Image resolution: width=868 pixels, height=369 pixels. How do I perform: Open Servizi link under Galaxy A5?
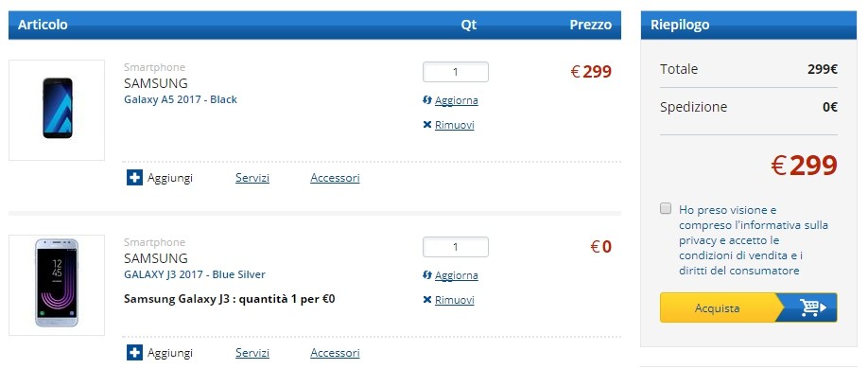(x=252, y=178)
